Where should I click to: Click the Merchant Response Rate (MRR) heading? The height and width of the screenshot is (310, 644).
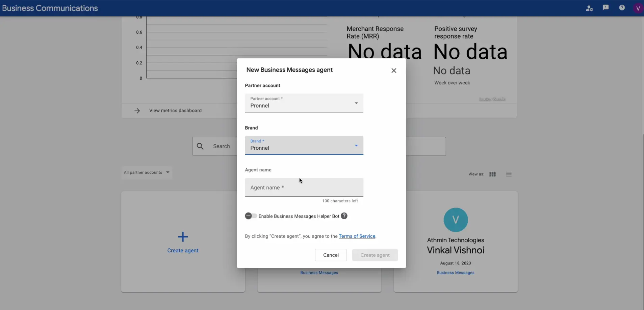[375, 32]
